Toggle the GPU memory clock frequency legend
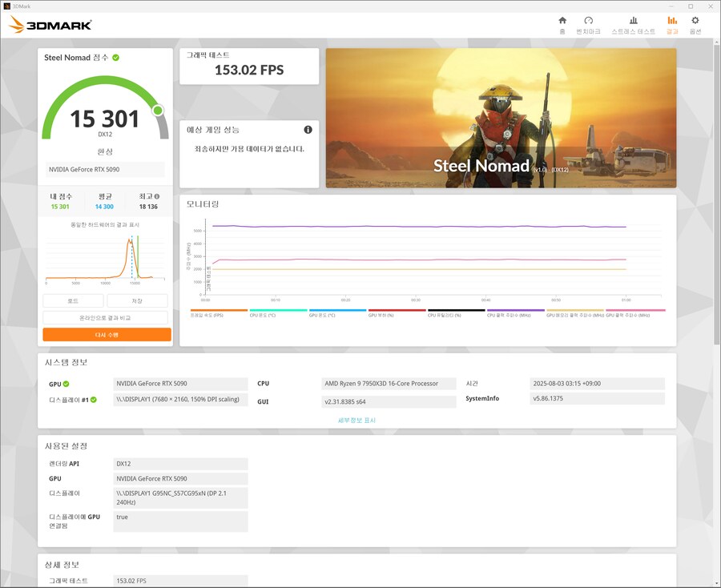The image size is (721, 588). coord(574,313)
